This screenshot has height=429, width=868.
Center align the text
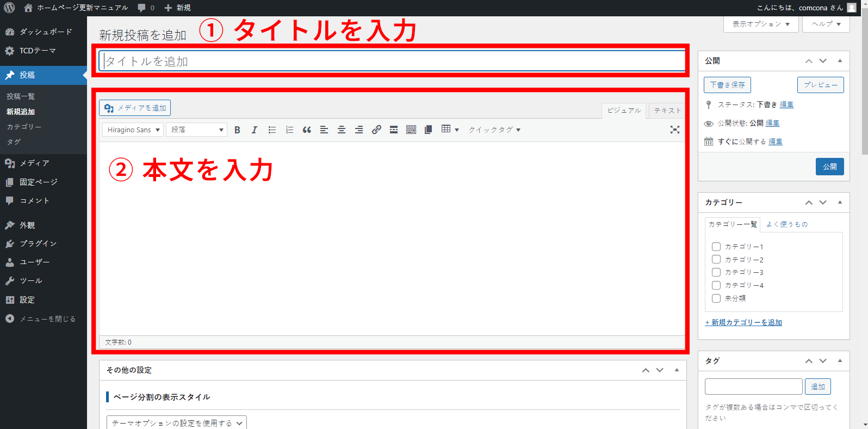(x=342, y=130)
